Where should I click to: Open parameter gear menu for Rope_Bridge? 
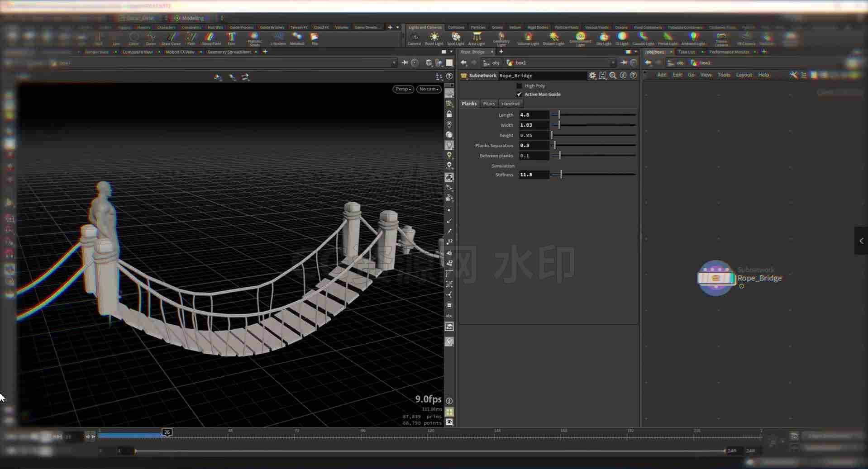click(x=592, y=76)
